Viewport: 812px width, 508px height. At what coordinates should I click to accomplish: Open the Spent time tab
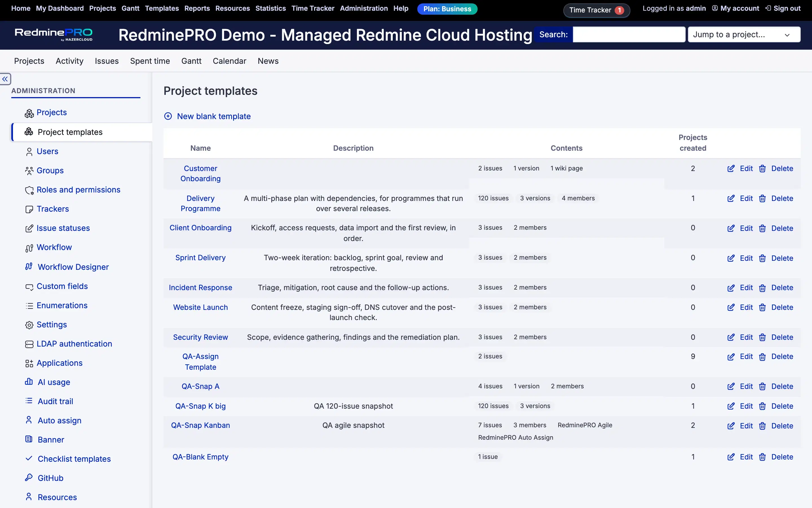[x=150, y=61]
